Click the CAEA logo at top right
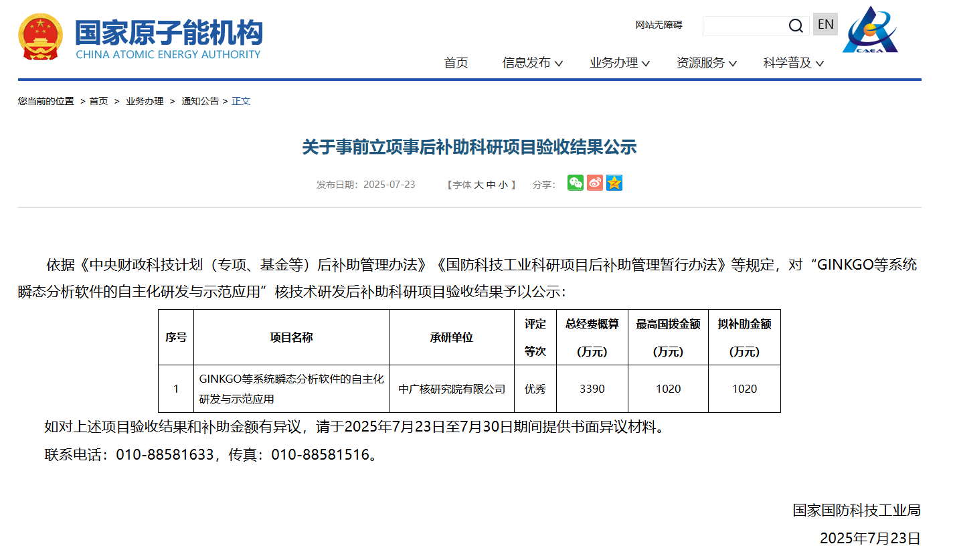953x560 pixels. tap(870, 29)
